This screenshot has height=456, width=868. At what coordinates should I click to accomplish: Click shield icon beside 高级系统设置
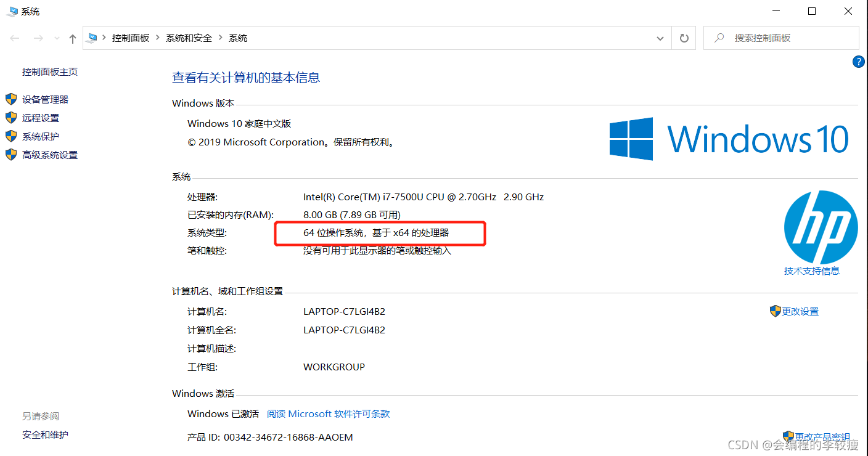(x=10, y=155)
